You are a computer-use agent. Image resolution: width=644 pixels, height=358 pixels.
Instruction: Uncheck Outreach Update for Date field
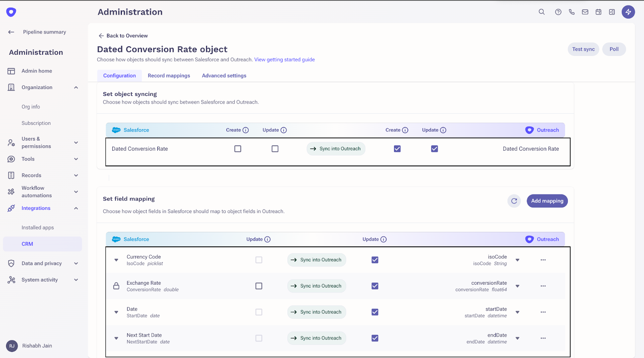pos(375,312)
